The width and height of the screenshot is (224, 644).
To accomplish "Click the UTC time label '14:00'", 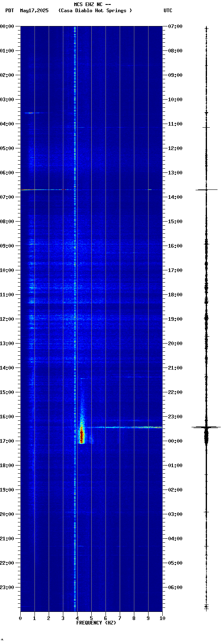I will tap(175, 197).
